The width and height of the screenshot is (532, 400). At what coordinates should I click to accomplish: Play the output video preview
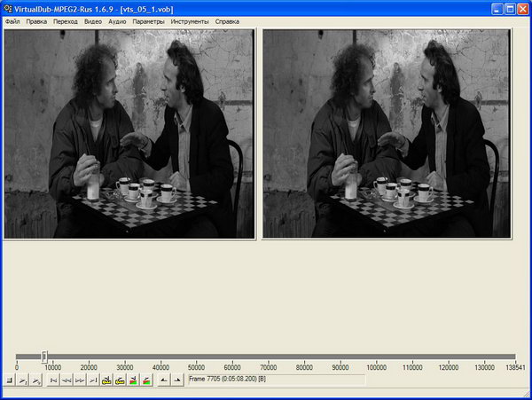pos(36,380)
